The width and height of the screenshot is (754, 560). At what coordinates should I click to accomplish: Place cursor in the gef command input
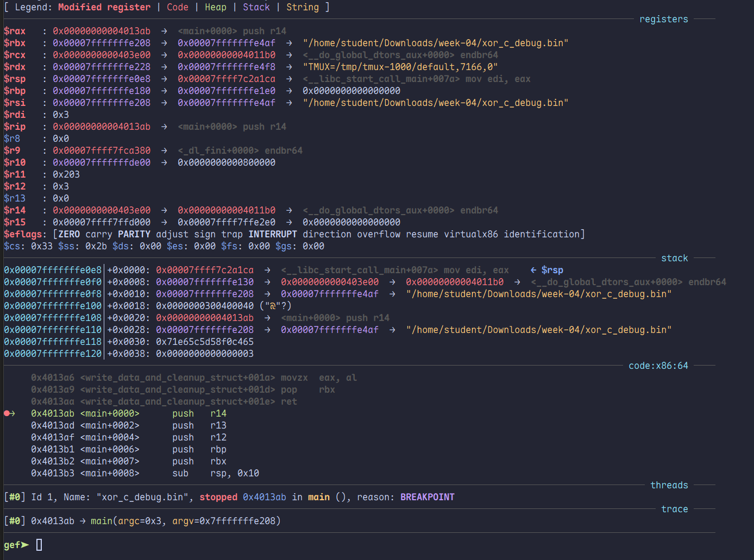click(x=39, y=545)
